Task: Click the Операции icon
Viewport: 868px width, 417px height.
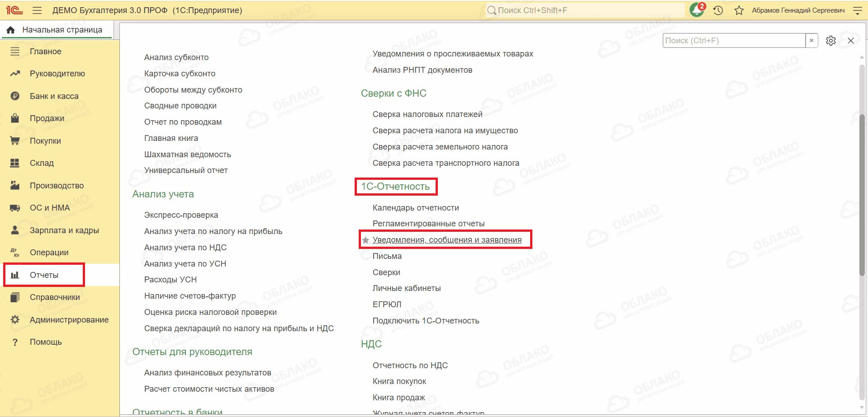Action: click(15, 253)
